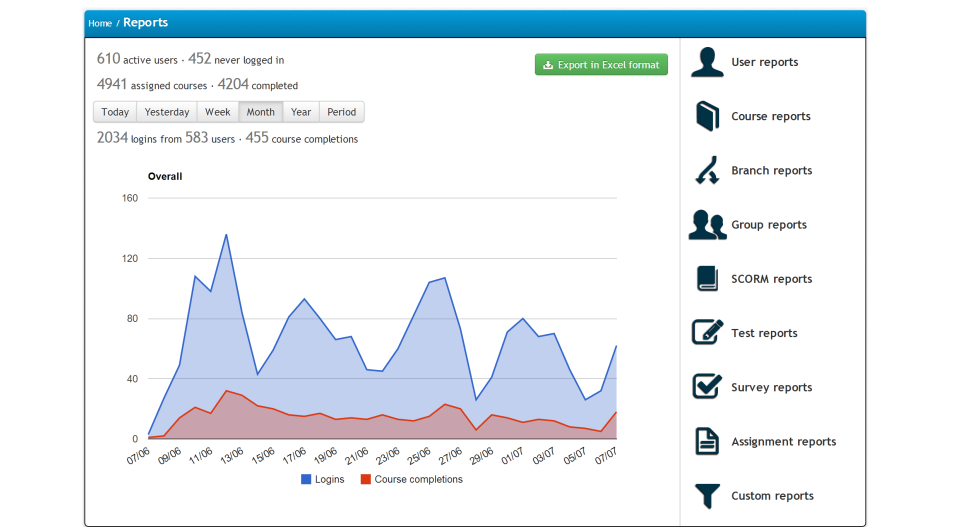This screenshot has height=530, width=960.
Task: Open the Test reports link
Action: [x=764, y=333]
